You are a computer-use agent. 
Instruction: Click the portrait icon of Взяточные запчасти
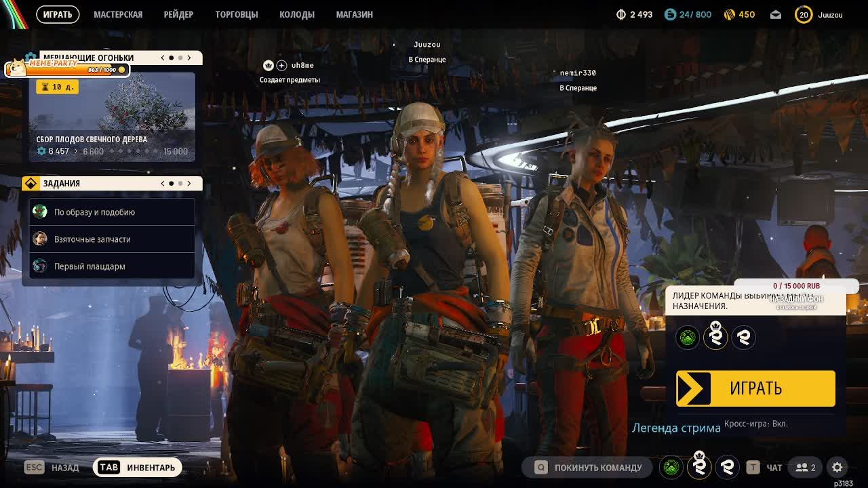40,239
